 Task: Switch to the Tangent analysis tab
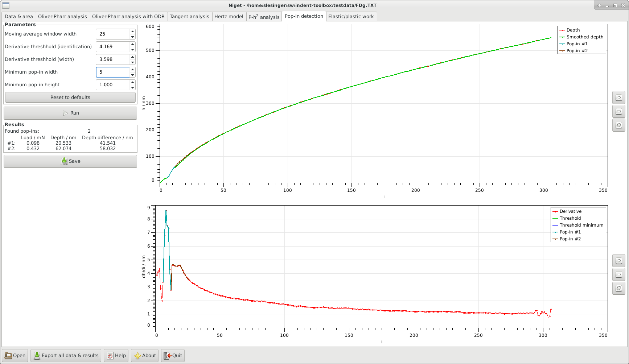[189, 16]
